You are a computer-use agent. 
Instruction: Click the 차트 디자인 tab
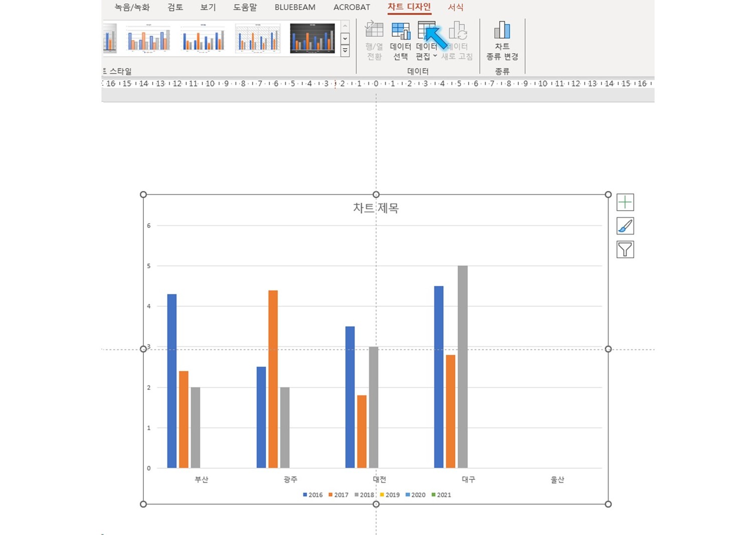[x=409, y=7]
